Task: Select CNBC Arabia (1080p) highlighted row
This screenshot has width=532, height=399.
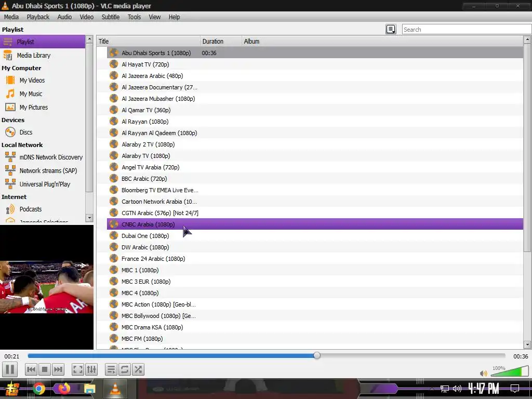Action: [315, 224]
